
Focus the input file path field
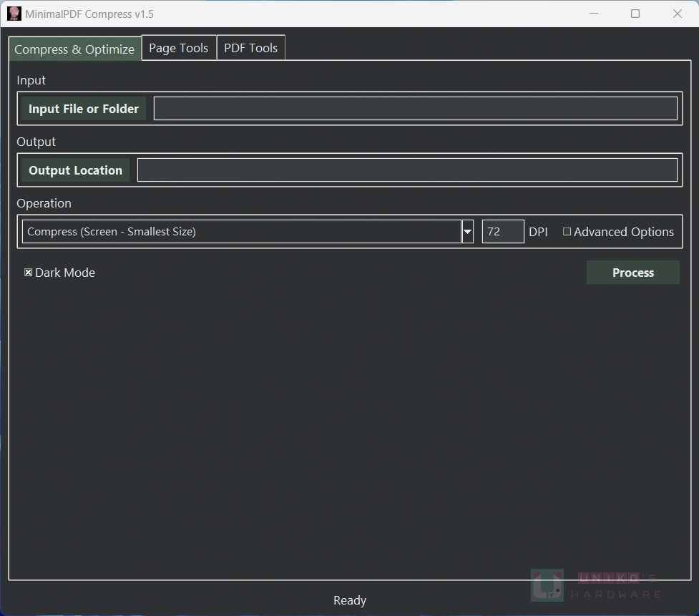click(416, 109)
